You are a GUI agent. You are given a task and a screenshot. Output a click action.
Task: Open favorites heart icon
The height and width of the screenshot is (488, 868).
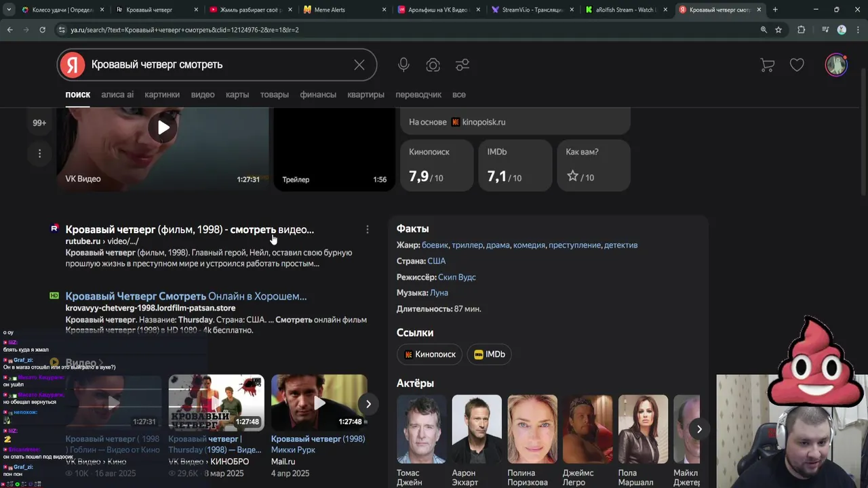pos(797,65)
